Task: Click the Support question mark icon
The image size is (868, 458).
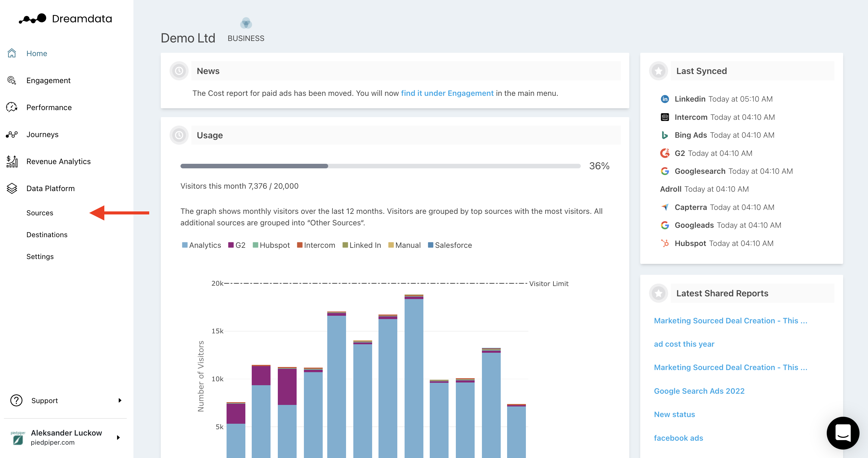Action: pos(16,400)
